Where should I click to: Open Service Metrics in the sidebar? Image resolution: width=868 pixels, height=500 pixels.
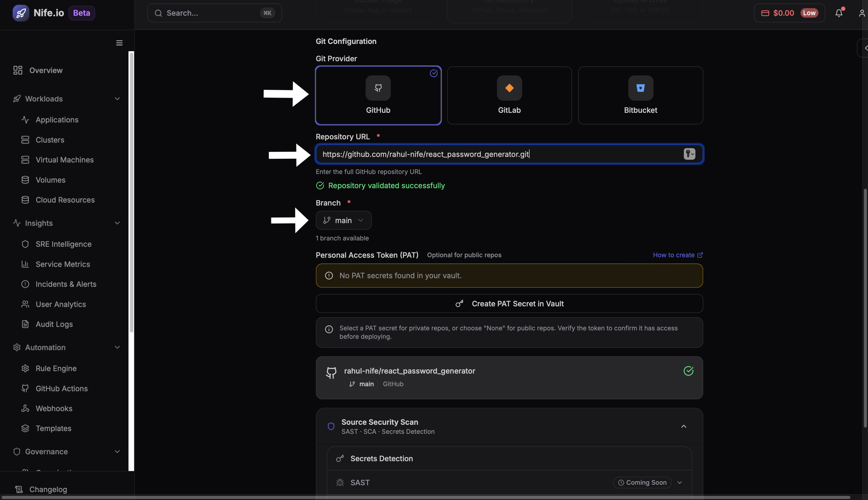[63, 264]
